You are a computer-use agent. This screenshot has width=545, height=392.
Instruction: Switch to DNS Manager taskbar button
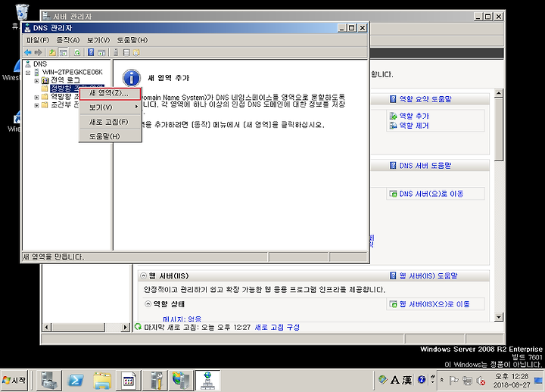pos(208,380)
